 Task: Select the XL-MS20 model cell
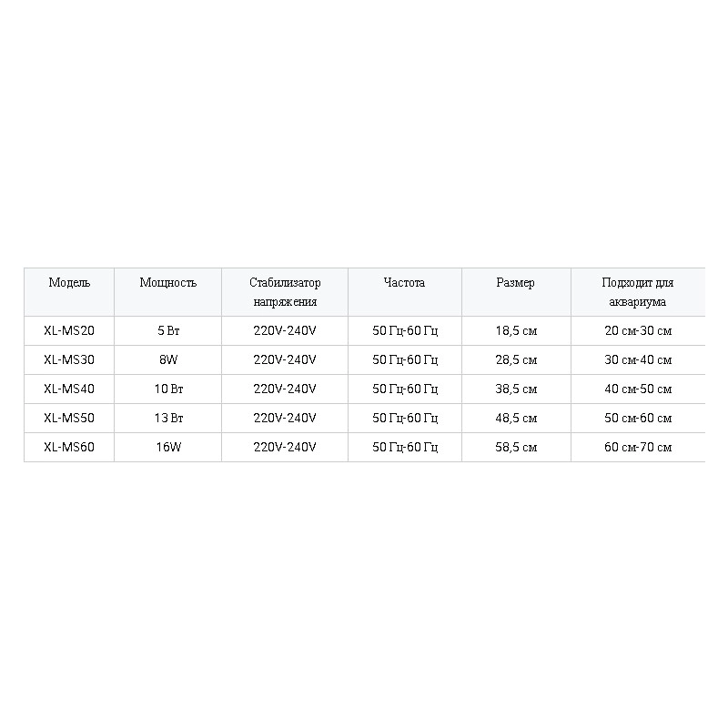pos(69,330)
